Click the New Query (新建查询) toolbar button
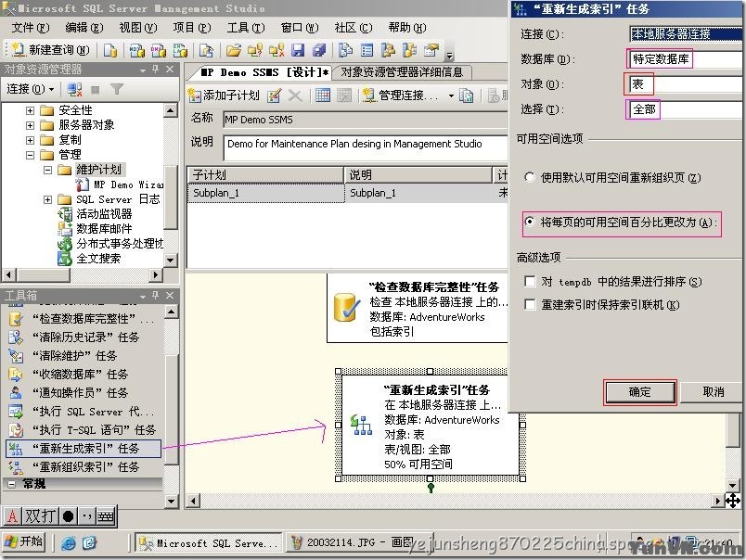Viewport: 746px width, 560px height. 50,50
